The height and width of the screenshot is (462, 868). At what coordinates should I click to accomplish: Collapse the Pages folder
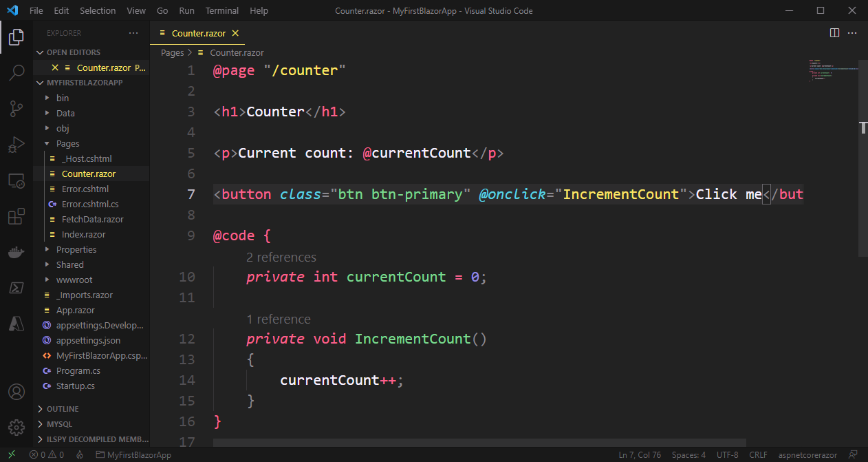tap(67, 143)
